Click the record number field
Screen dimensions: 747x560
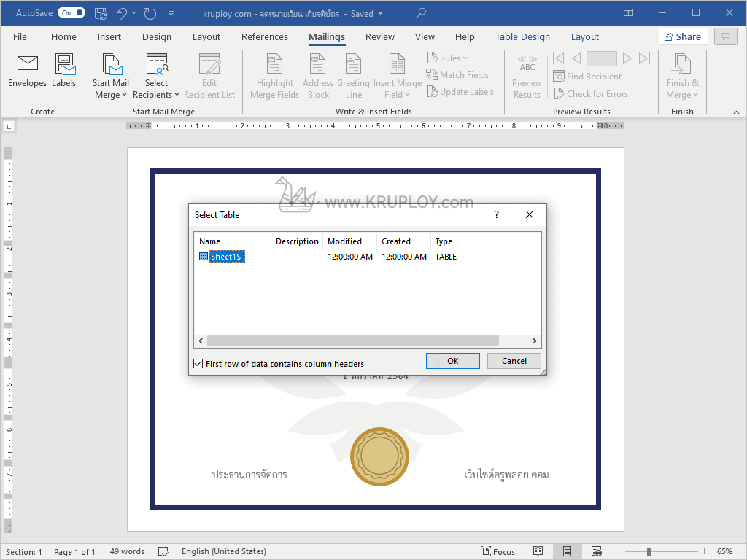pyautogui.click(x=602, y=58)
